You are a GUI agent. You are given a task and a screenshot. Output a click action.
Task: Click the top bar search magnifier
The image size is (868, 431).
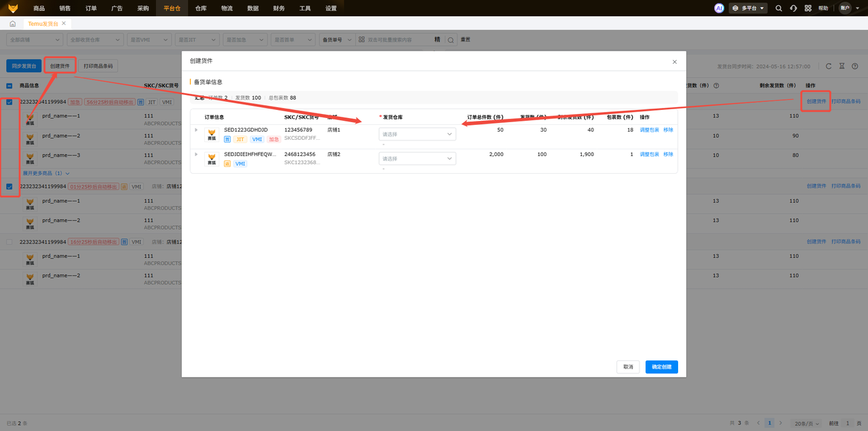[x=778, y=8]
